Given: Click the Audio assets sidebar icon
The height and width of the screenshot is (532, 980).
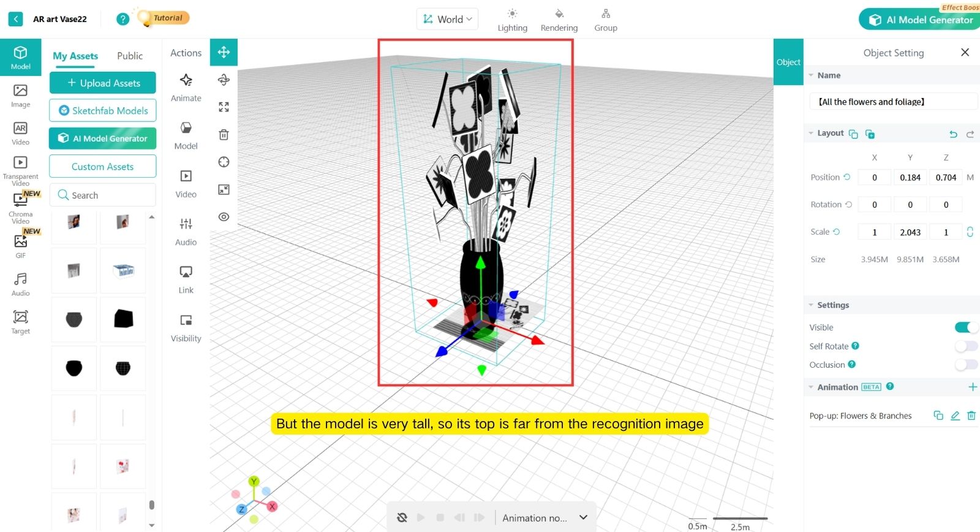Looking at the screenshot, I should pyautogui.click(x=20, y=284).
